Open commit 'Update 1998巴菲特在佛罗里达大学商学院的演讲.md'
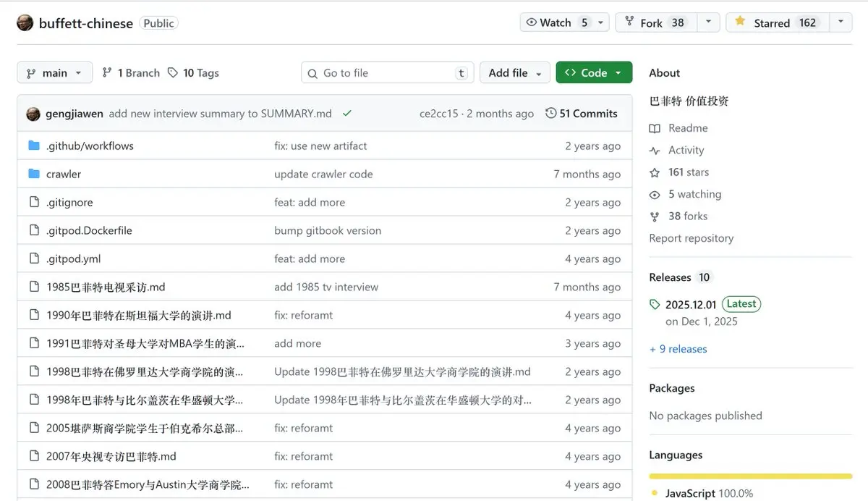868x501 pixels. pos(402,372)
